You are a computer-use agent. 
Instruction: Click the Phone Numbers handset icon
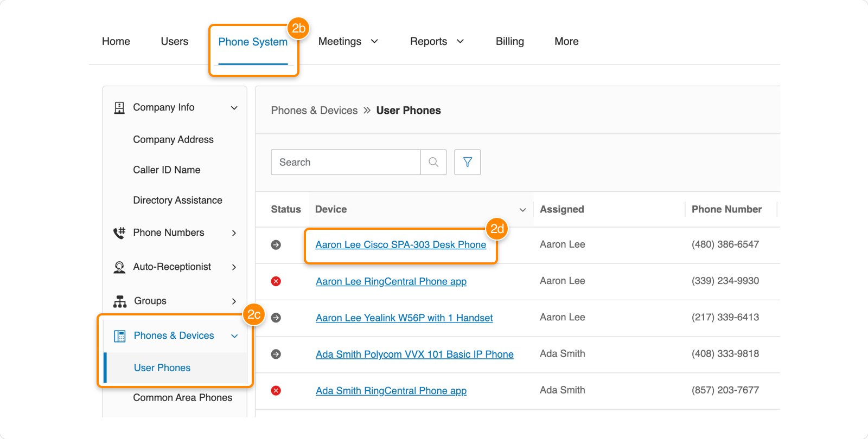coord(119,233)
